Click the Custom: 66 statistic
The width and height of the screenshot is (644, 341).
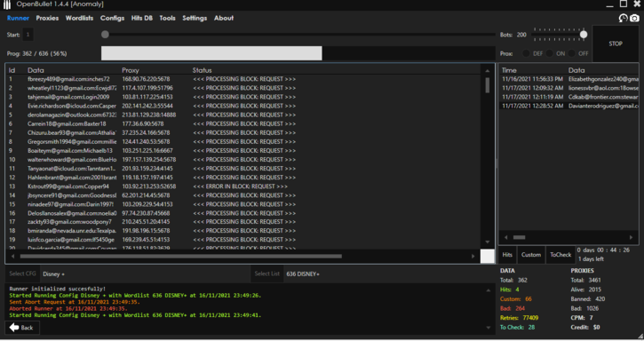coord(516,299)
